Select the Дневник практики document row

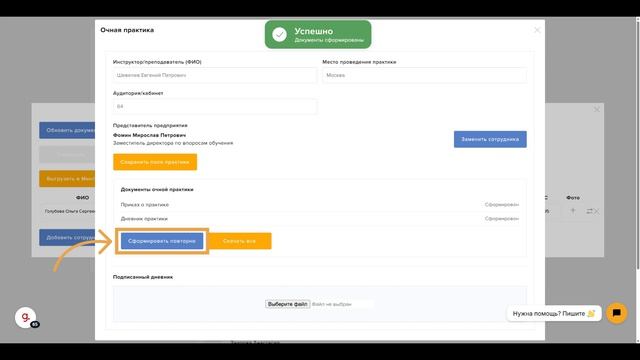pos(320,219)
